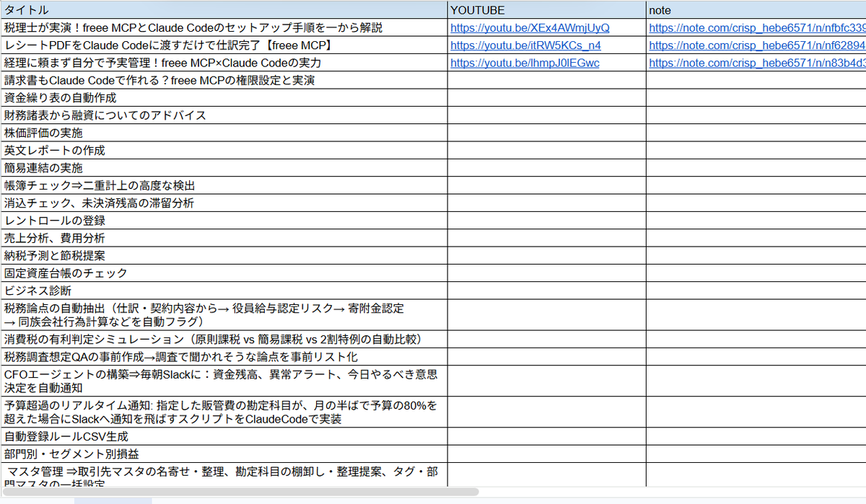Select the cell starting マスタ管理 ⇒取引先マスタ
Screen dimensions: 866x504
point(224,475)
